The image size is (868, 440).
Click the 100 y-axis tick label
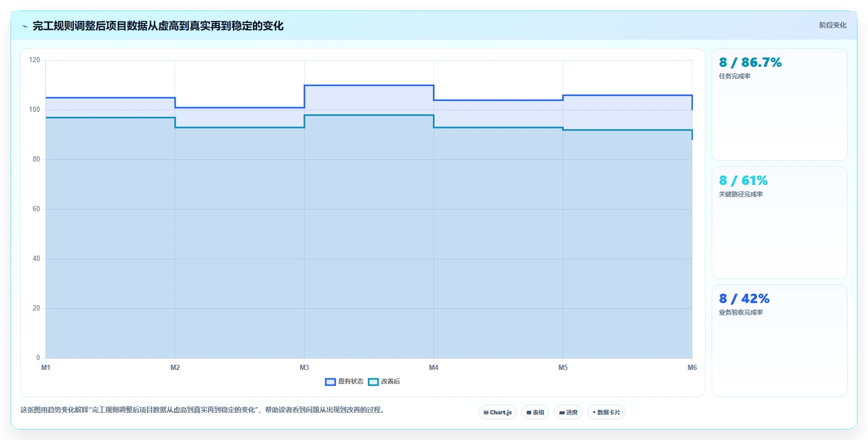(x=35, y=110)
